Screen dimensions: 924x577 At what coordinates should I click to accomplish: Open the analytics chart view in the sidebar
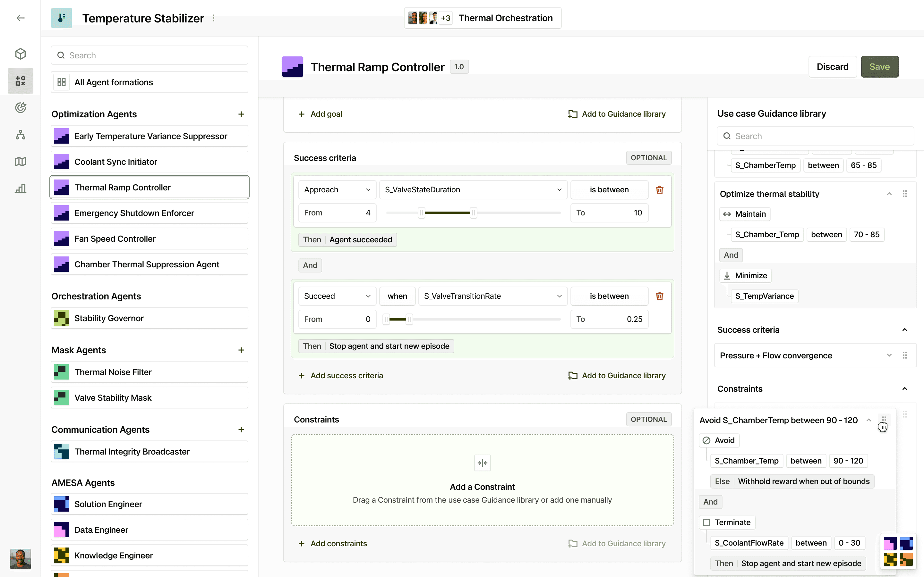[20, 188]
